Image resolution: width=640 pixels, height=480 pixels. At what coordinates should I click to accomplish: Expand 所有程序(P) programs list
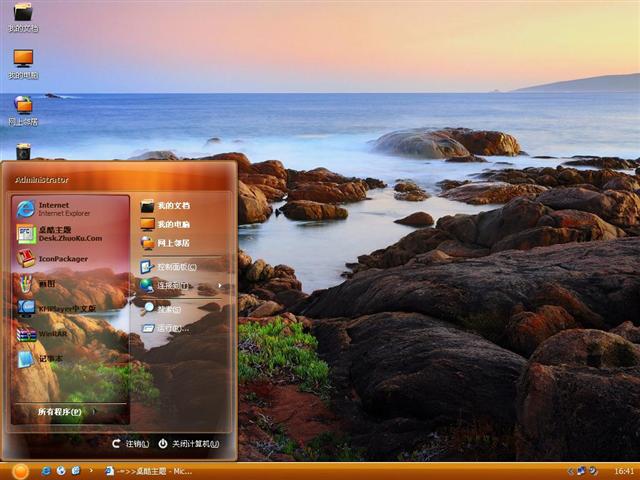click(x=60, y=412)
